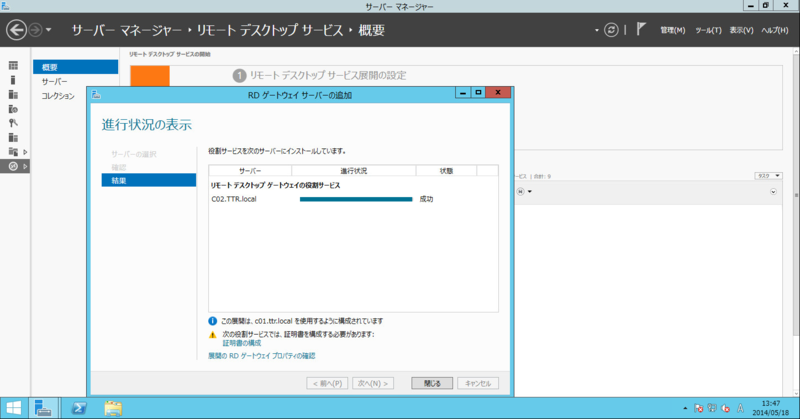Select 概要 in the side list

click(x=76, y=67)
